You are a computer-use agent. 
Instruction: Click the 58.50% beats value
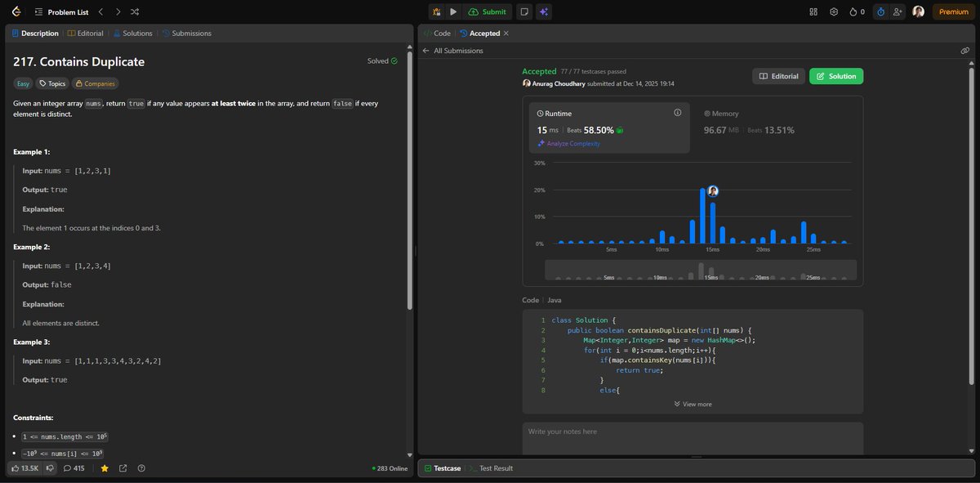coord(598,130)
